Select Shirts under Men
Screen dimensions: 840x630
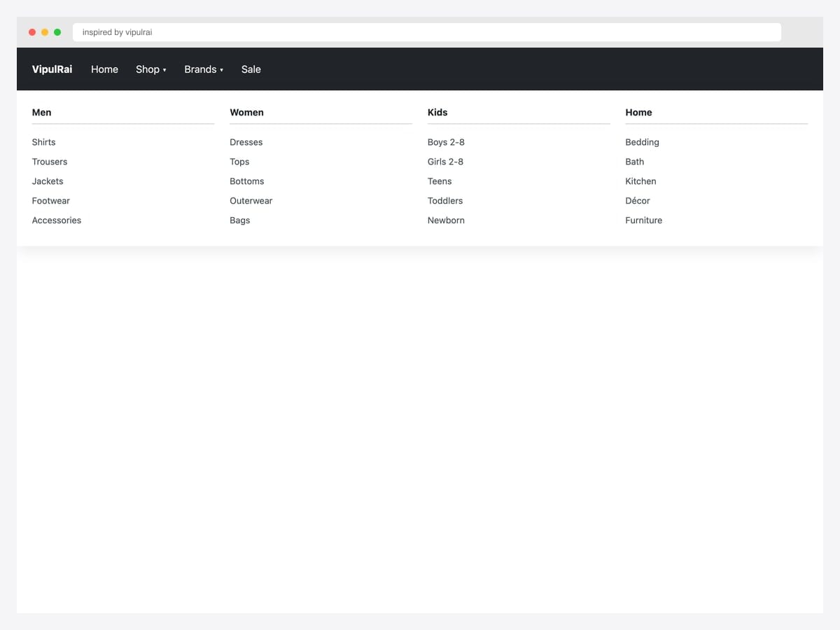pyautogui.click(x=43, y=142)
